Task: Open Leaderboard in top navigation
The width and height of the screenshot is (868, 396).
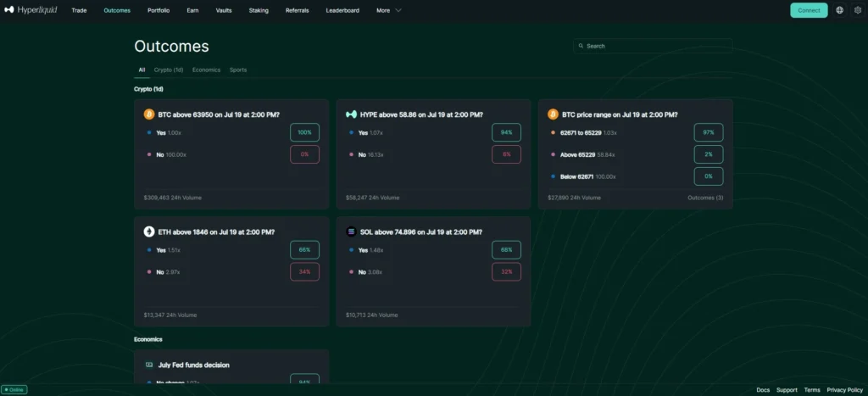Action: pos(342,10)
